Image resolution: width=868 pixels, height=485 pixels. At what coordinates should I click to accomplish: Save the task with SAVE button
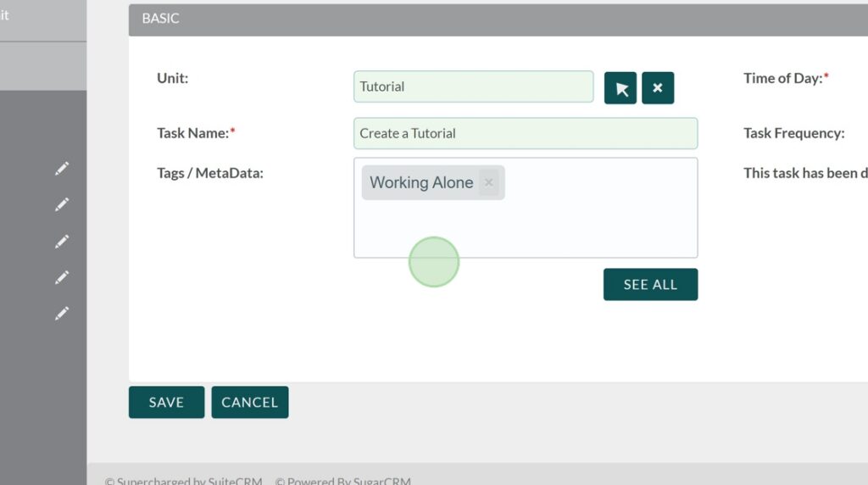(166, 403)
